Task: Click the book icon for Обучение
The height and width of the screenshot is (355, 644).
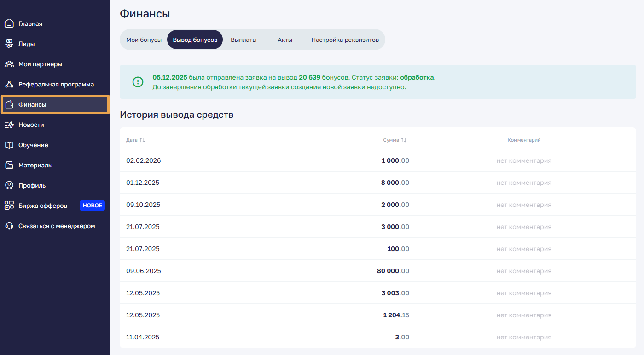Action: 9,145
